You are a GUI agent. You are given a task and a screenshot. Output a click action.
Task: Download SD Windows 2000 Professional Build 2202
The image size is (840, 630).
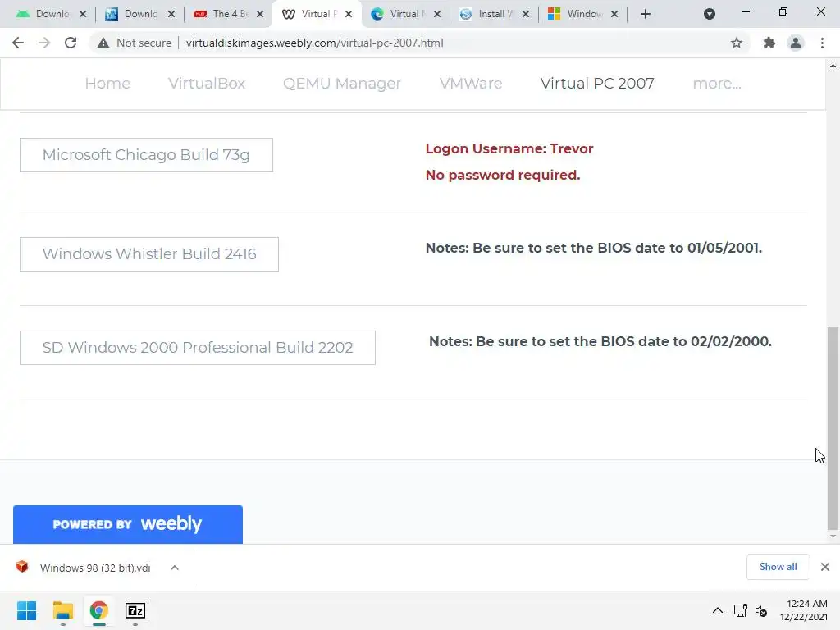[198, 348]
